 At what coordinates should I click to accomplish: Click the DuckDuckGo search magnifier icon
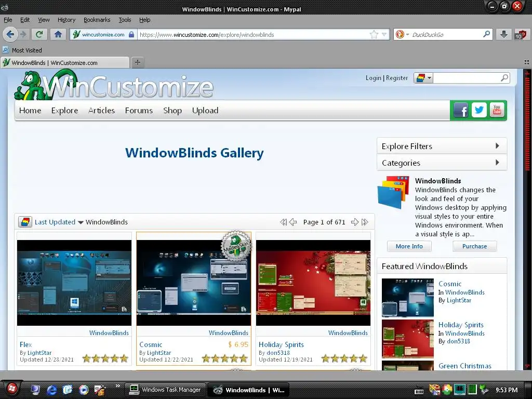point(486,34)
